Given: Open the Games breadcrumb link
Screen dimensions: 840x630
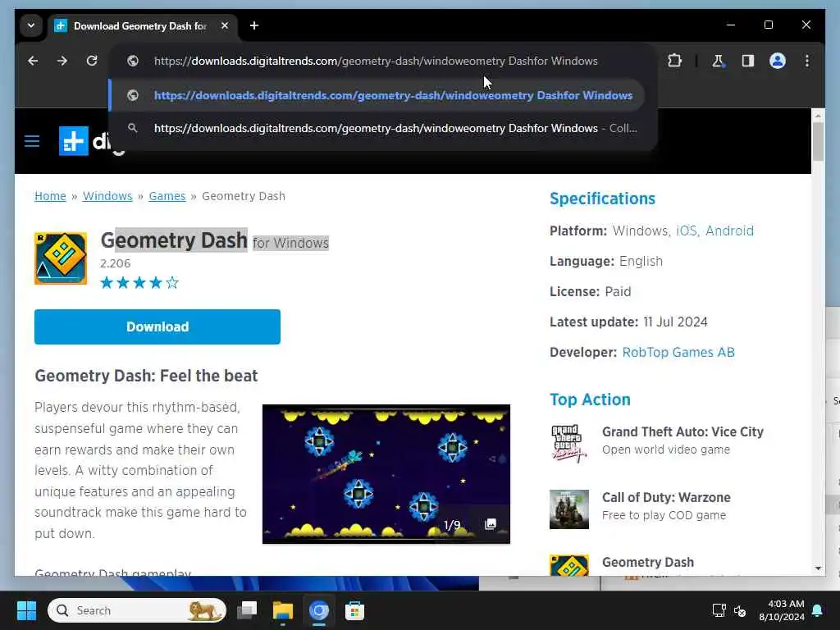Looking at the screenshot, I should click(x=167, y=196).
